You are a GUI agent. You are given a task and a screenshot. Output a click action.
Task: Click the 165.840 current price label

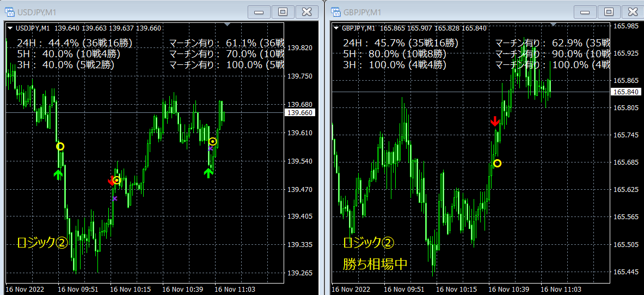coord(625,92)
